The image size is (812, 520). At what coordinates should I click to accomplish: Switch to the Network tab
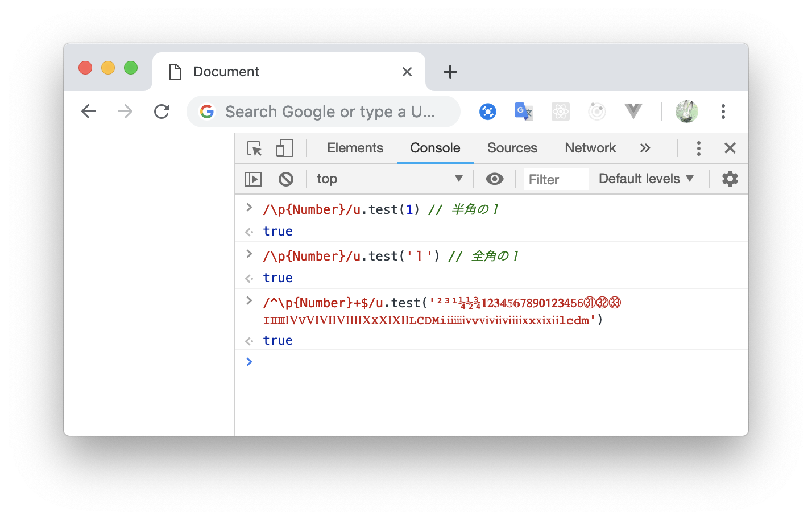(x=590, y=148)
